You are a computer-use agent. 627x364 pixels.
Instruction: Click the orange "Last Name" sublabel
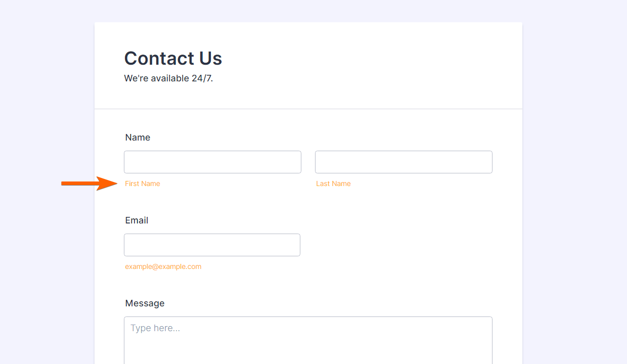[333, 184]
